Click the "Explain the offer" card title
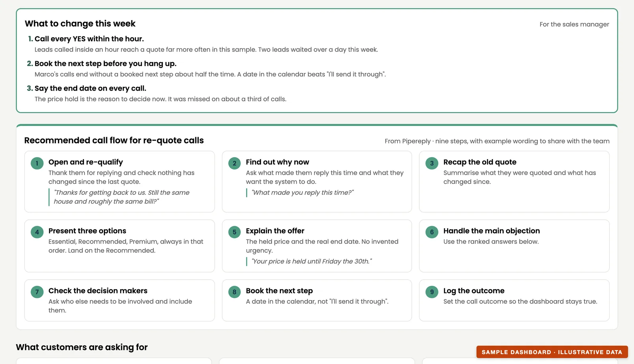 pos(275,231)
